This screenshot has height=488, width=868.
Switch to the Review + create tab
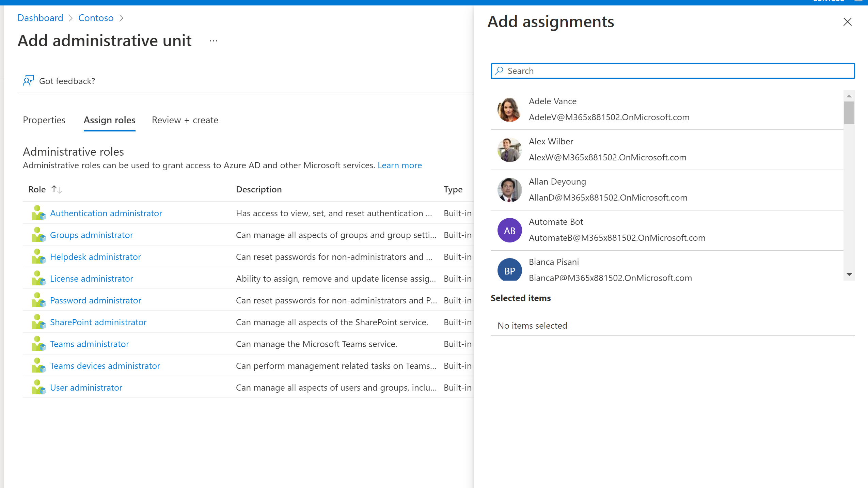[185, 120]
